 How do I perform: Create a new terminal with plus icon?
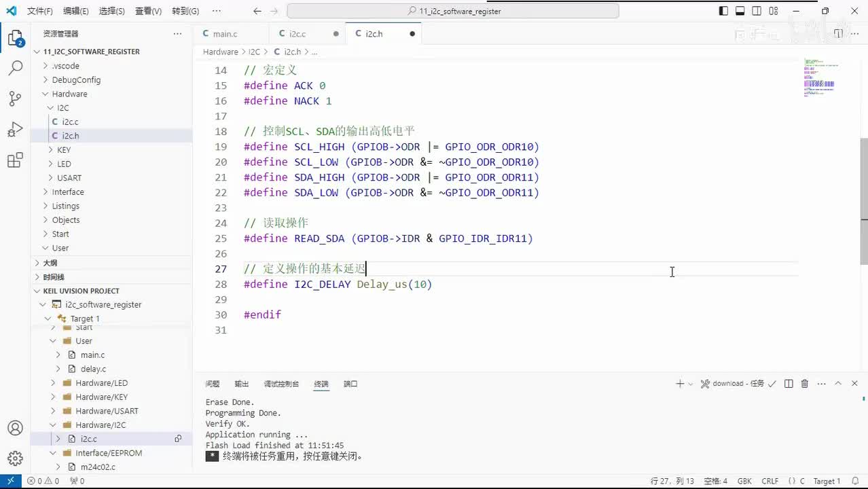click(x=680, y=384)
